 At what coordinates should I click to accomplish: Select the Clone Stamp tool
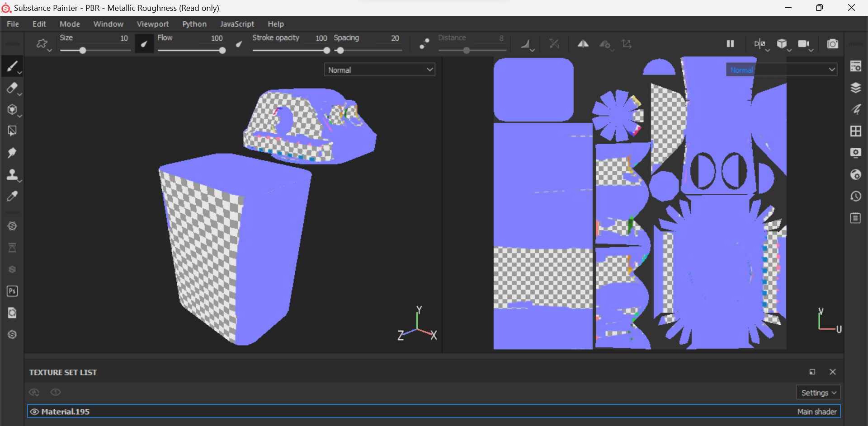point(12,175)
